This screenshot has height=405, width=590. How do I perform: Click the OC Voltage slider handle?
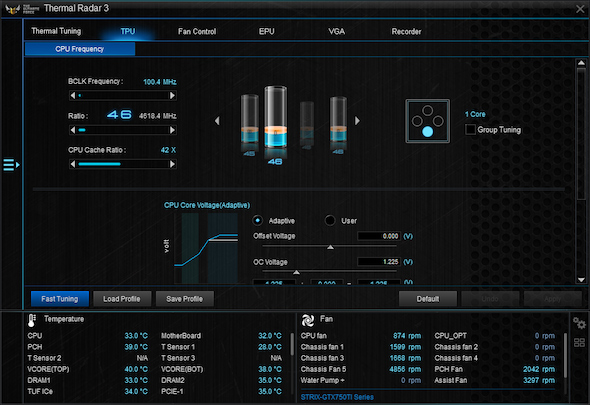click(296, 272)
